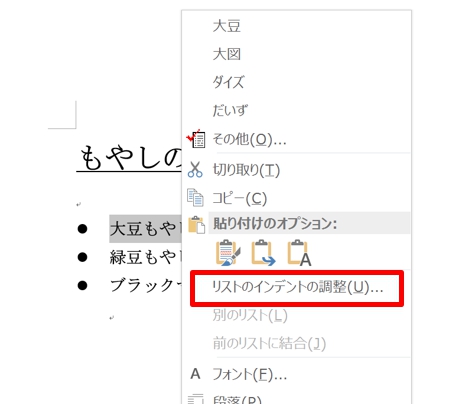Click the その他 spelling checklist icon

pyautogui.click(x=196, y=139)
